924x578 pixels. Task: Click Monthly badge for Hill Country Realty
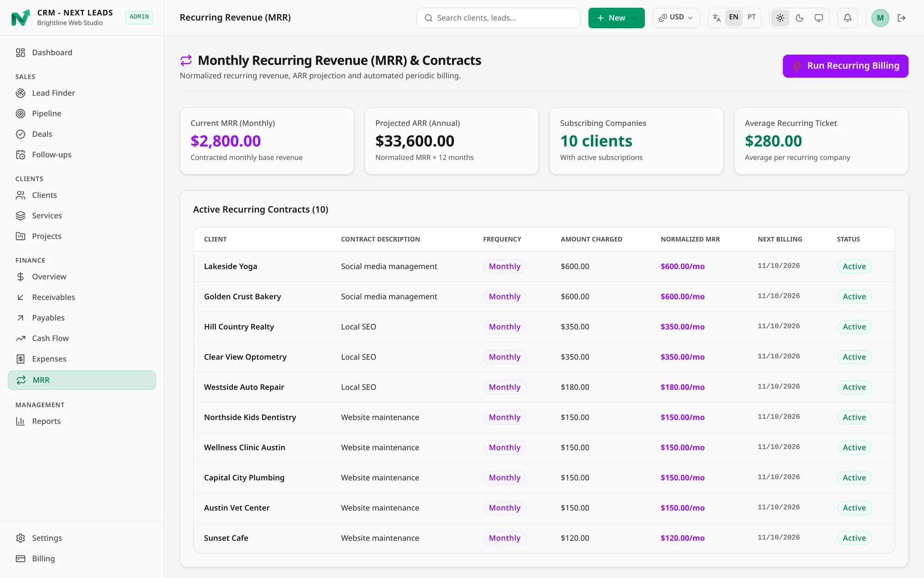coord(505,327)
